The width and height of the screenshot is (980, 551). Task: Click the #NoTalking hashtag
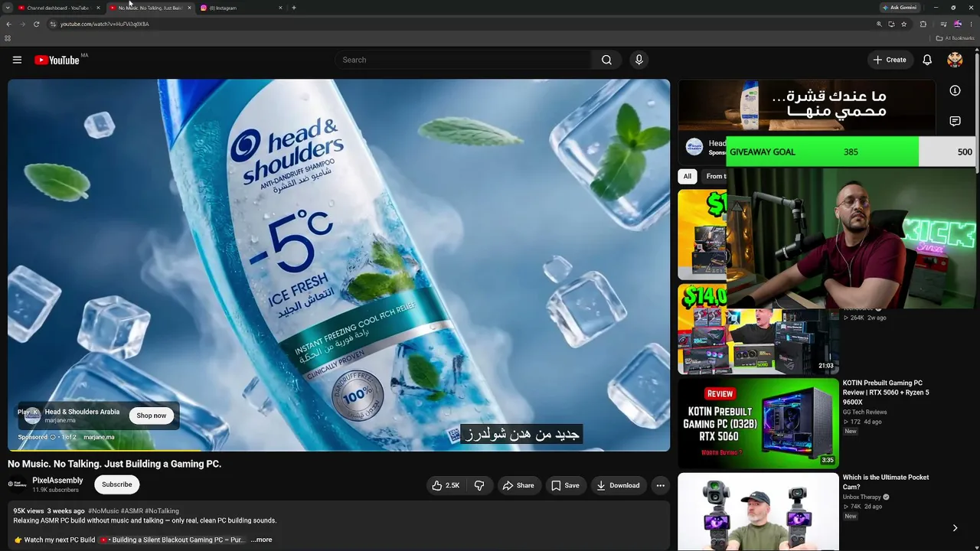click(x=162, y=511)
